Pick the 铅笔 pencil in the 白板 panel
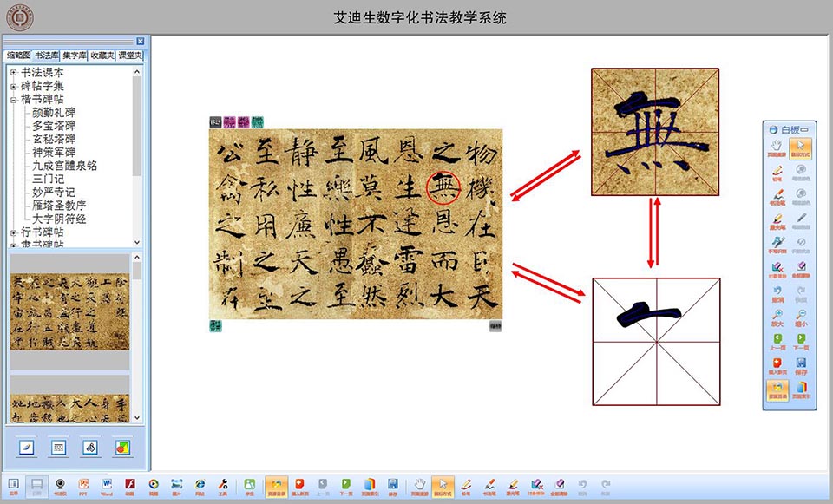The width and height of the screenshot is (833, 504). pos(777,173)
